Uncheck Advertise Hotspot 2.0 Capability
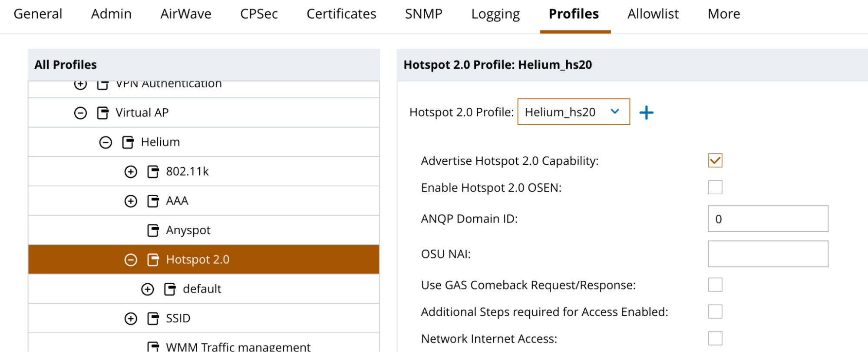Image resolution: width=868 pixels, height=352 pixels. point(715,160)
